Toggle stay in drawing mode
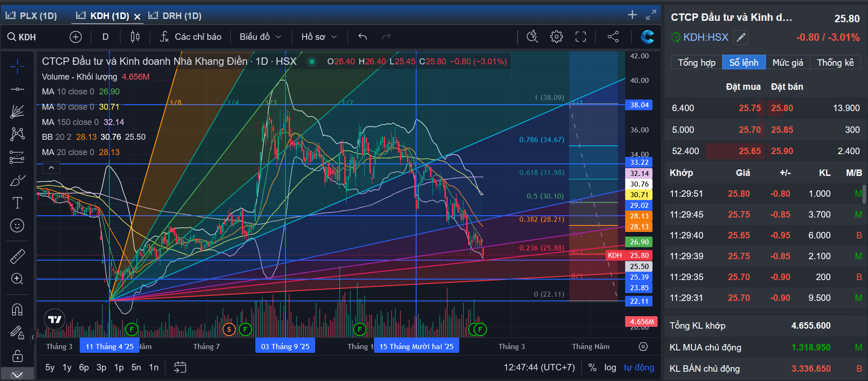Image resolution: width=868 pixels, height=381 pixels. tap(17, 332)
